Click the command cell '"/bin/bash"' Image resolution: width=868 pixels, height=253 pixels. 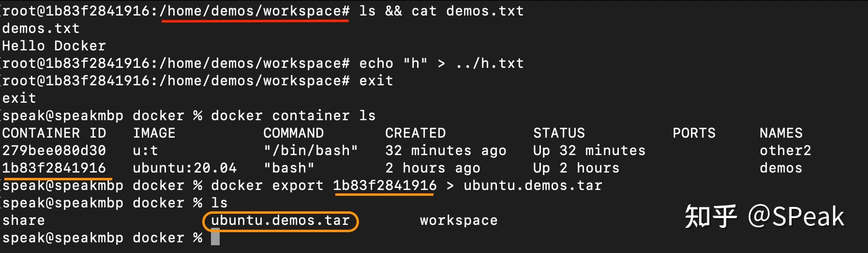[x=311, y=151]
